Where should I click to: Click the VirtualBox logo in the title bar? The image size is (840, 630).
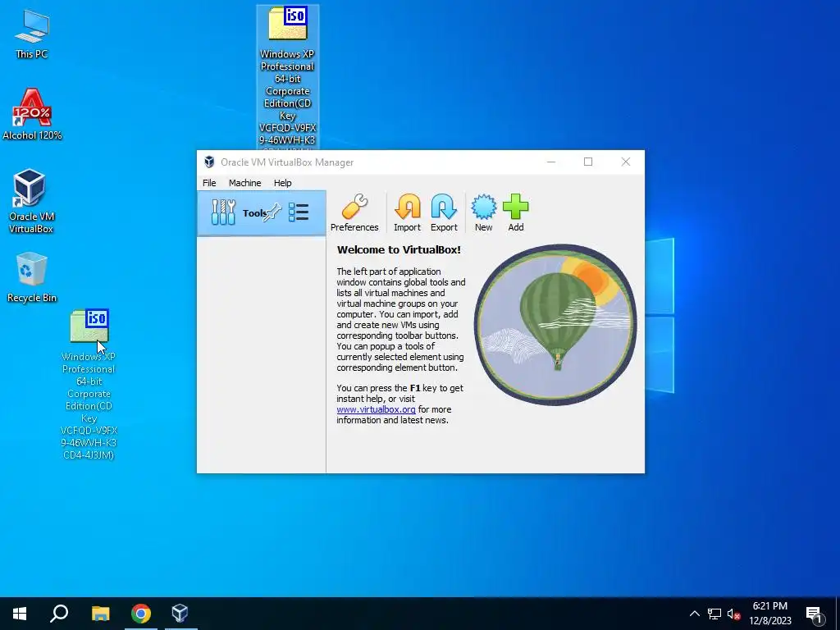pyautogui.click(x=209, y=162)
